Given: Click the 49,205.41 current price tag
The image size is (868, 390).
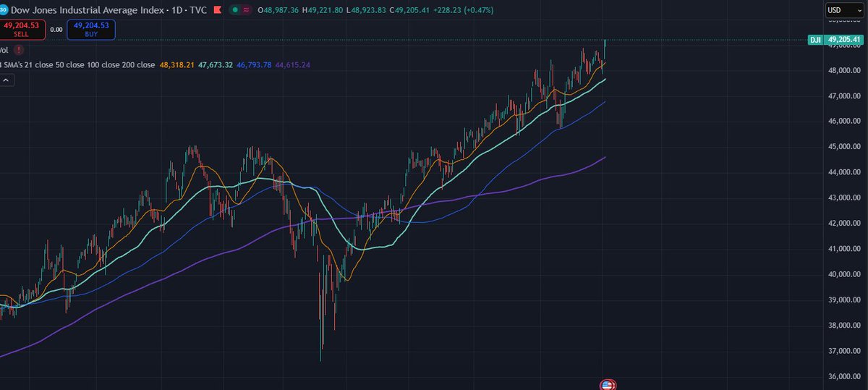Looking at the screenshot, I should (843, 40).
